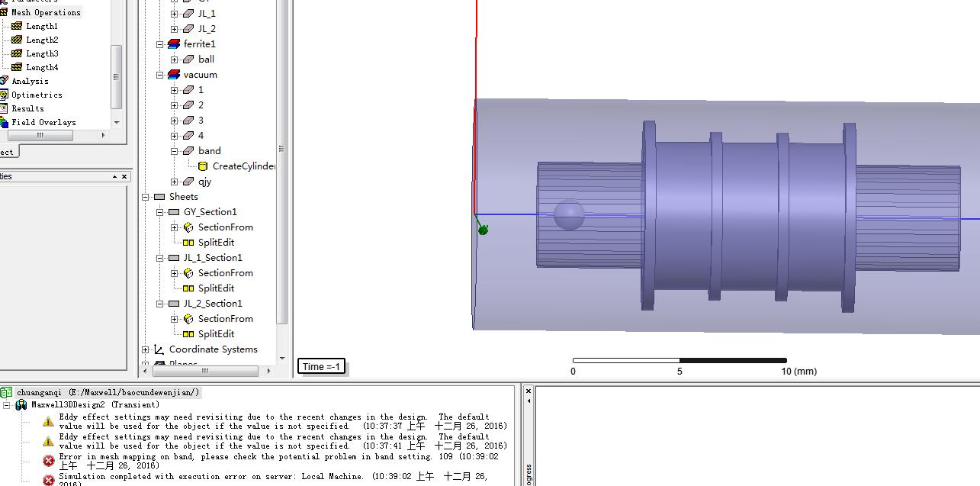Click the Coordinate Systems axes icon
Image resolution: width=980 pixels, height=486 pixels.
(159, 349)
